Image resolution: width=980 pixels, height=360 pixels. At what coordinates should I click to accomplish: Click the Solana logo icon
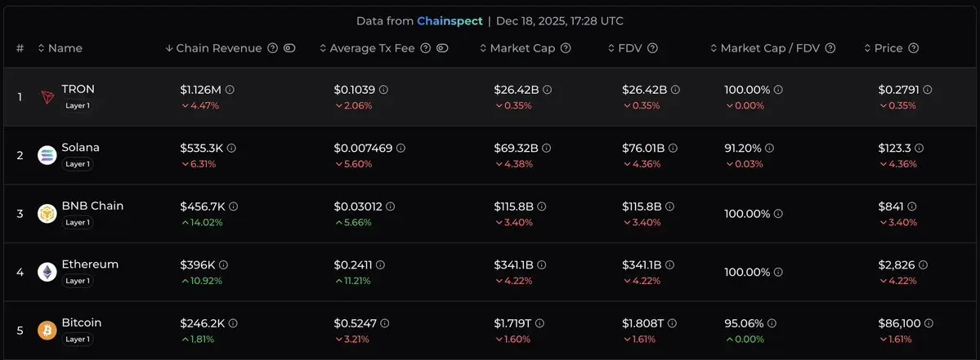pos(47,155)
